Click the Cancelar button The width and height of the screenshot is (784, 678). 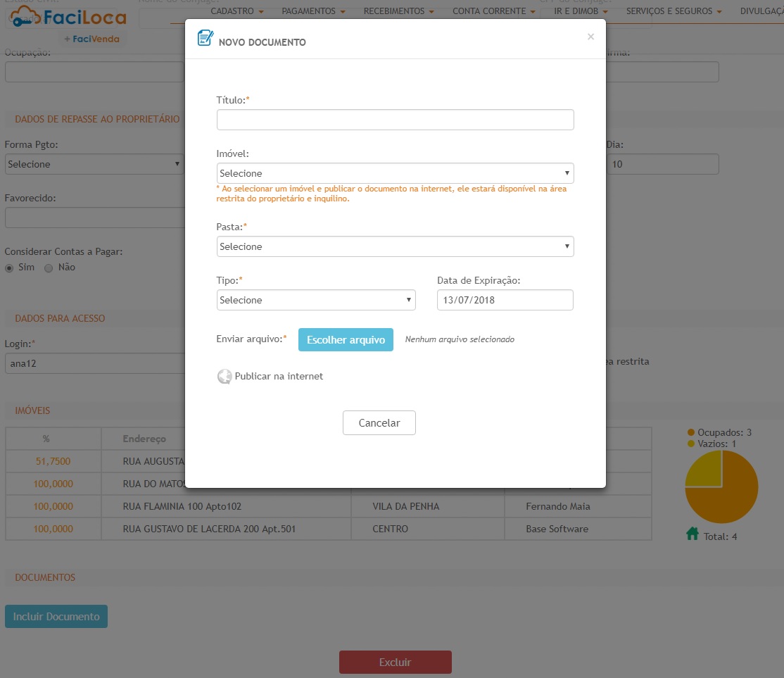point(379,423)
